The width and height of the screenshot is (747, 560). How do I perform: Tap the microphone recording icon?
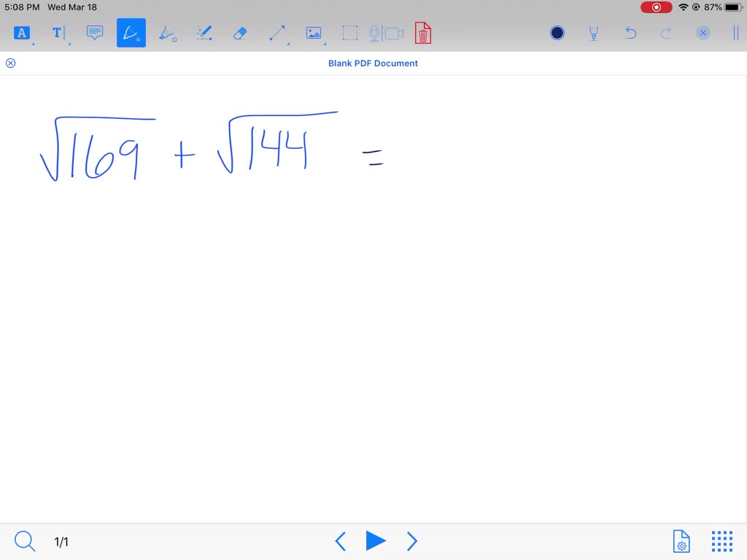point(376,32)
